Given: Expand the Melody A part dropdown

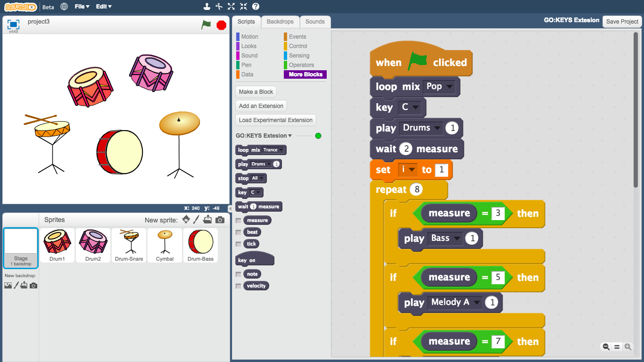Looking at the screenshot, I should tap(477, 303).
